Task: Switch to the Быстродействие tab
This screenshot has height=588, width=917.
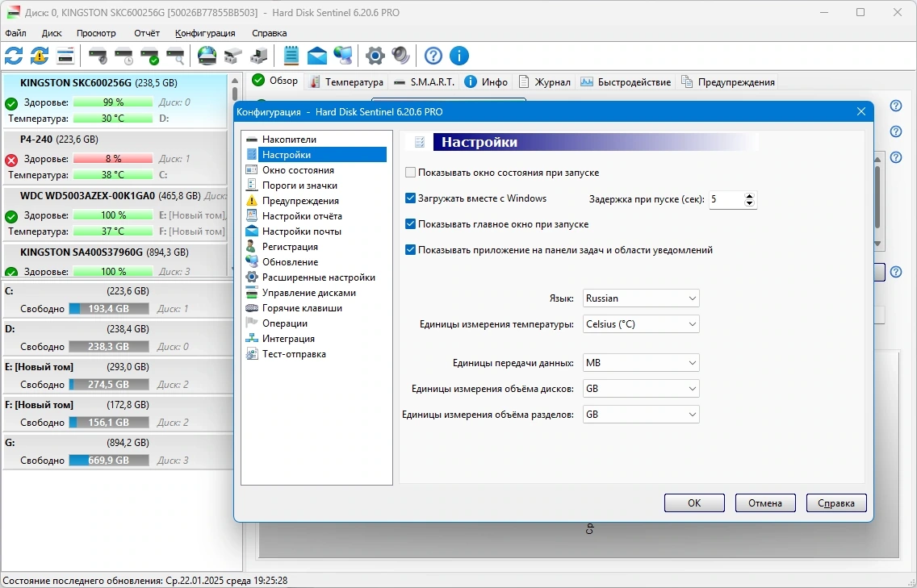Action: pos(626,81)
